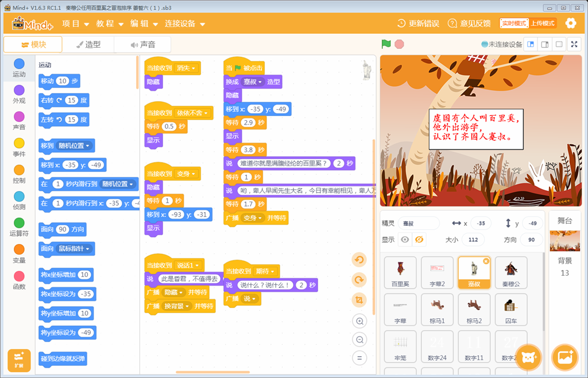
Task: Edit the sprite 大小 size field
Action: pos(473,240)
